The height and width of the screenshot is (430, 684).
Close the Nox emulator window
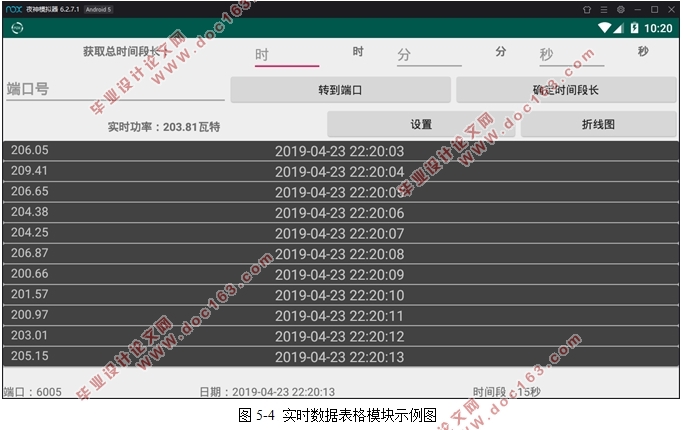click(x=671, y=10)
